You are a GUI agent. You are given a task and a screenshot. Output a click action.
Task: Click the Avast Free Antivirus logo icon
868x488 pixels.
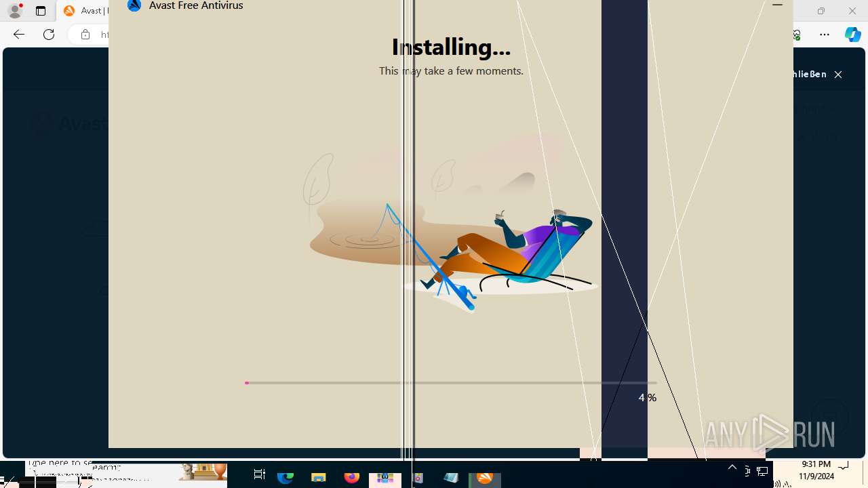pos(134,5)
